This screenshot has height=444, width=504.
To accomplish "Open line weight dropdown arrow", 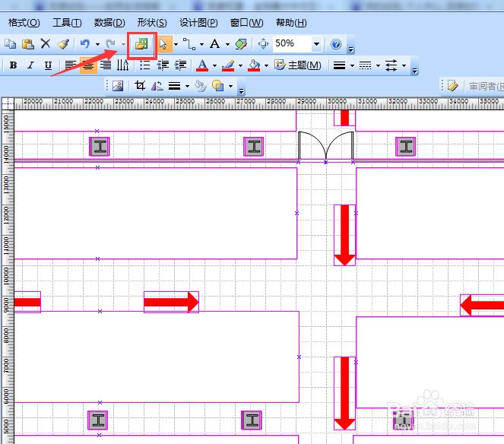I will (352, 65).
